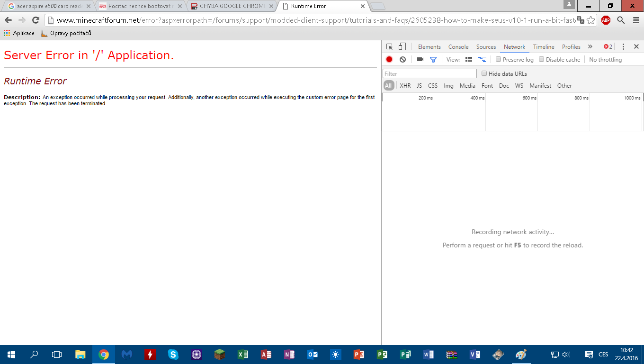This screenshot has width=644, height=364.
Task: Click the minecraftforum.net address bar
Action: coord(315,20)
